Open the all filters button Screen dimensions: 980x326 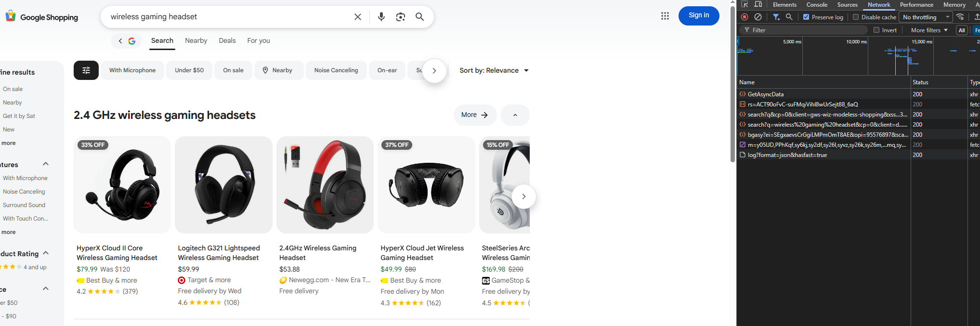86,70
